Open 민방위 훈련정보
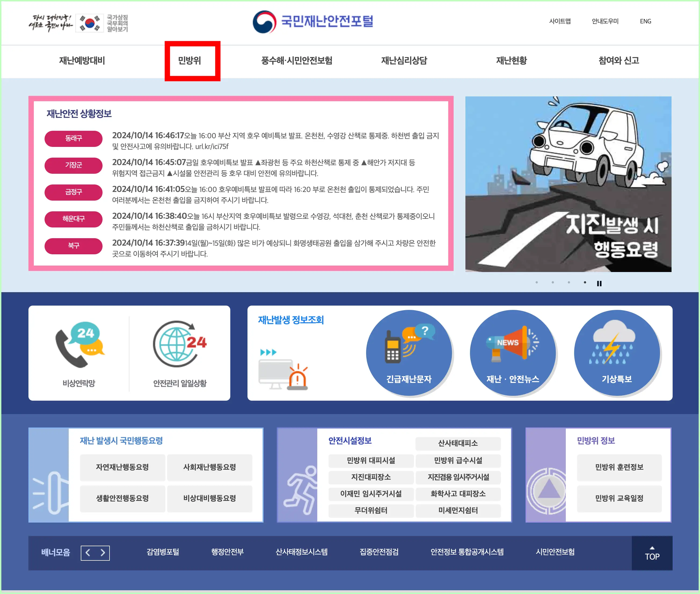Viewport: 700px width, 594px height. coord(619,468)
